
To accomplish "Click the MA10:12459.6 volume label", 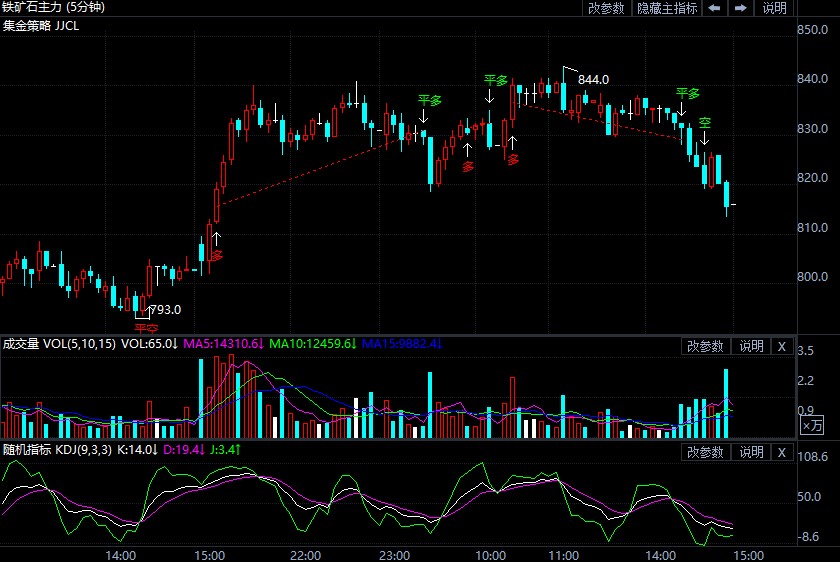I will 313,343.
